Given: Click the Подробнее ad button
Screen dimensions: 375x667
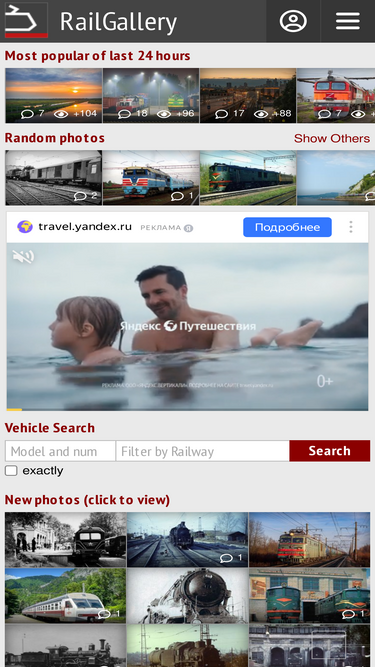Looking at the screenshot, I should pos(287,227).
